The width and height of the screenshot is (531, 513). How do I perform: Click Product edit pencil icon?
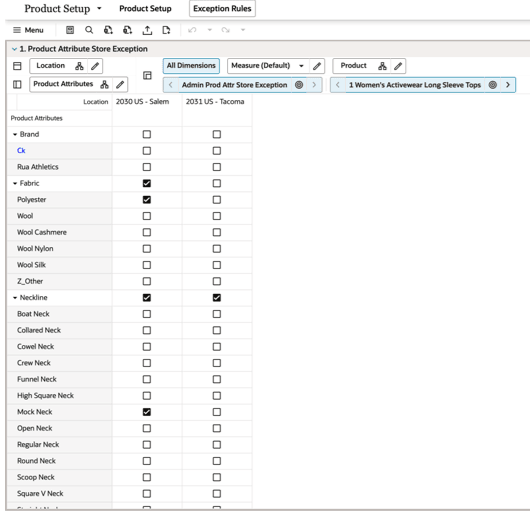(398, 66)
